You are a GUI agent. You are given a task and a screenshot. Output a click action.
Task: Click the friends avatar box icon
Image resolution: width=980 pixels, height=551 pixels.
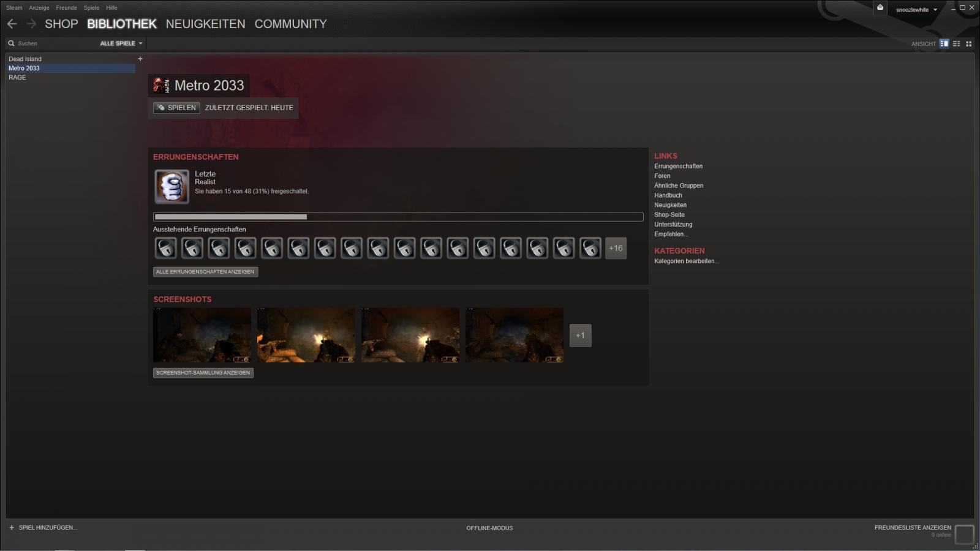964,534
